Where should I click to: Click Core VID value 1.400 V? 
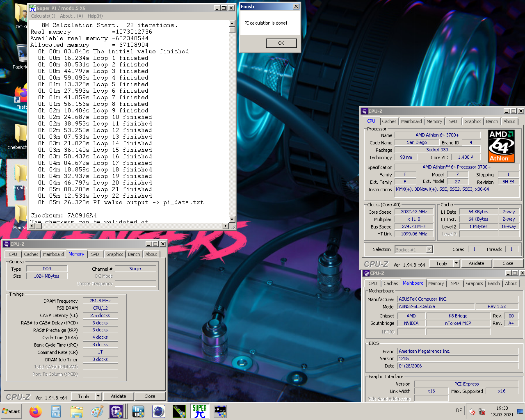(466, 157)
